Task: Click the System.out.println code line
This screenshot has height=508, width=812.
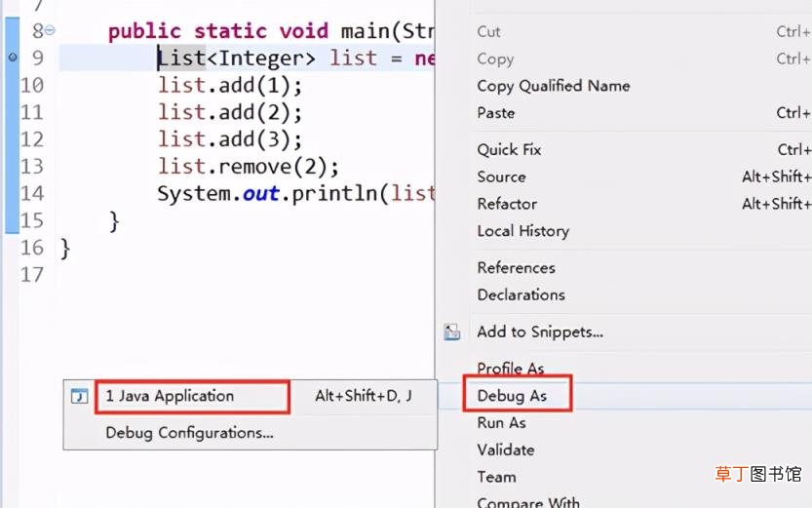Action: [x=295, y=194]
